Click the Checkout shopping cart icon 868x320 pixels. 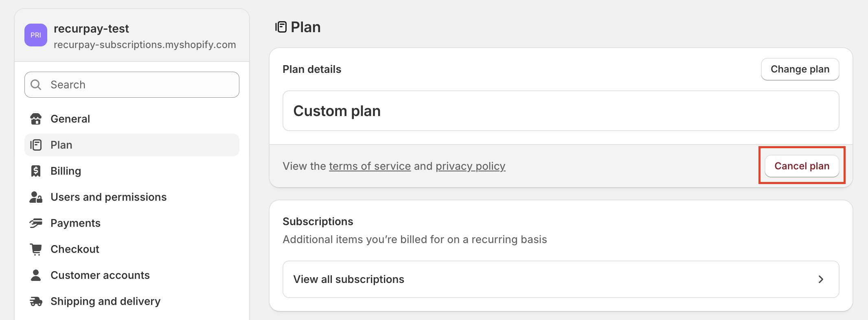[36, 249]
